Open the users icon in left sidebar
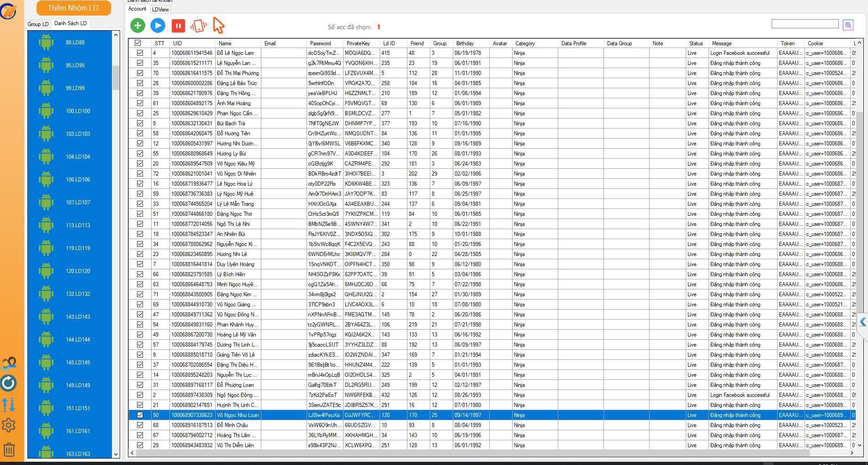 pos(9,363)
